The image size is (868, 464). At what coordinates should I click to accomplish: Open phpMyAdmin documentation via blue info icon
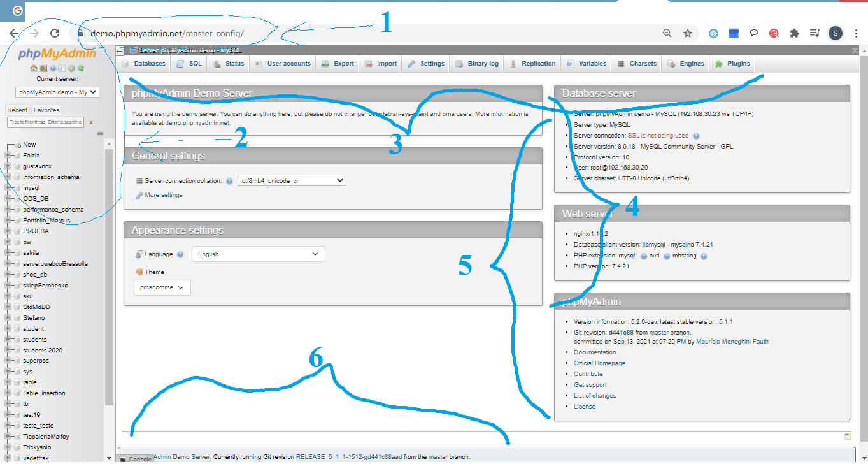point(53,68)
